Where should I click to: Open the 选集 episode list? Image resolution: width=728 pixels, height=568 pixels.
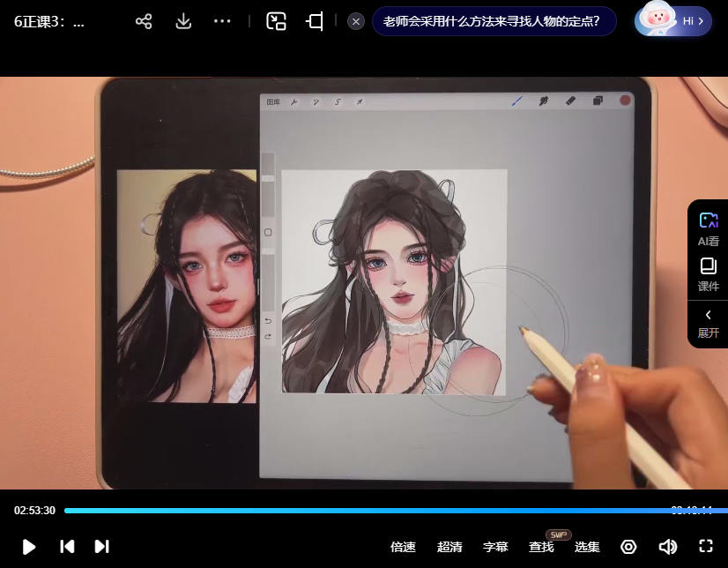(x=587, y=547)
